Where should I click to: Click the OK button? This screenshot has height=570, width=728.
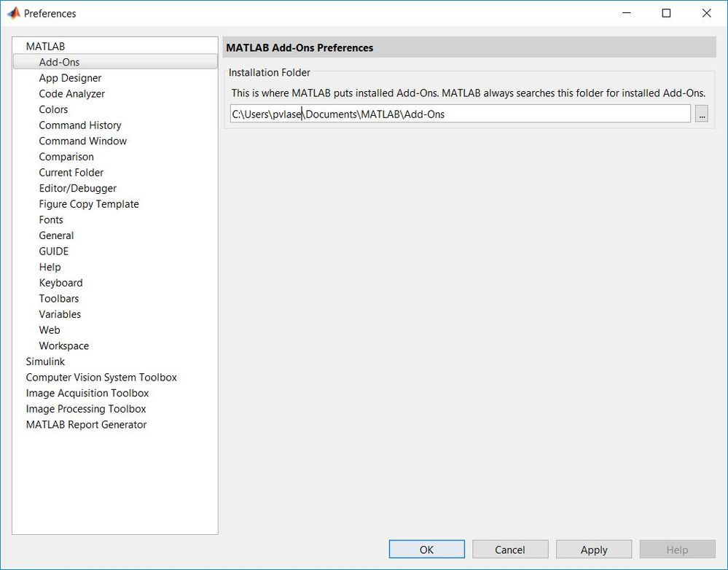pyautogui.click(x=426, y=550)
